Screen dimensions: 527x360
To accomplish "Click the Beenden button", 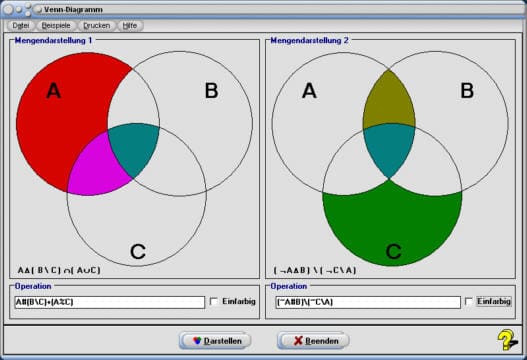I will [313, 341].
